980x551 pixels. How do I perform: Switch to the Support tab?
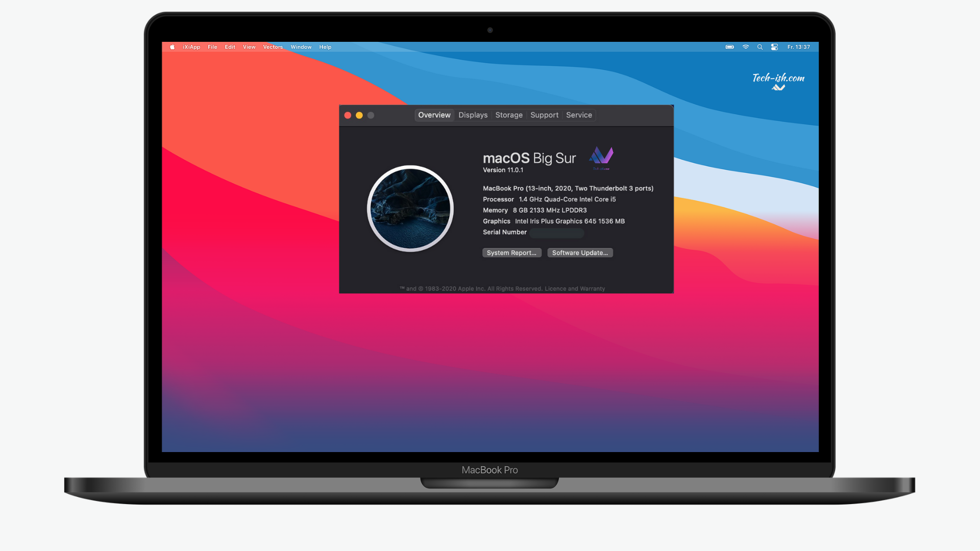point(544,114)
